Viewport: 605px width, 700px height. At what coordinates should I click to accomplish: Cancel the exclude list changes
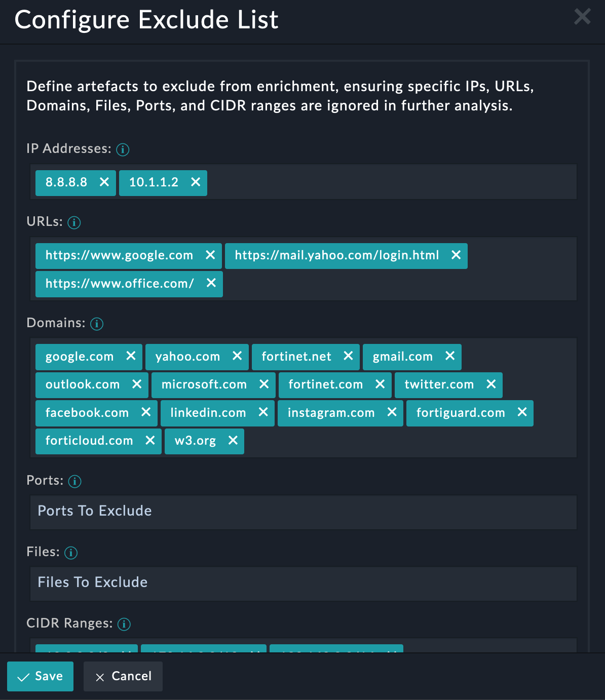(x=123, y=676)
